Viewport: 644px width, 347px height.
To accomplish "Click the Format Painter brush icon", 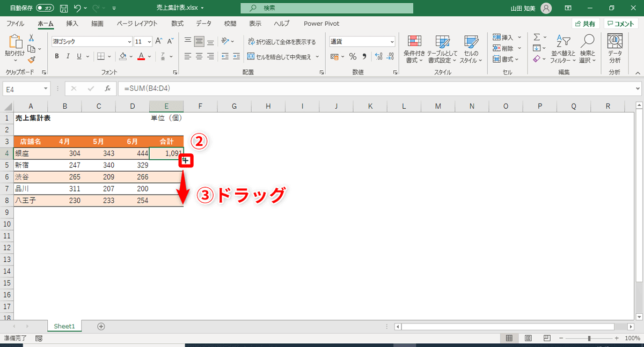I will tap(32, 60).
